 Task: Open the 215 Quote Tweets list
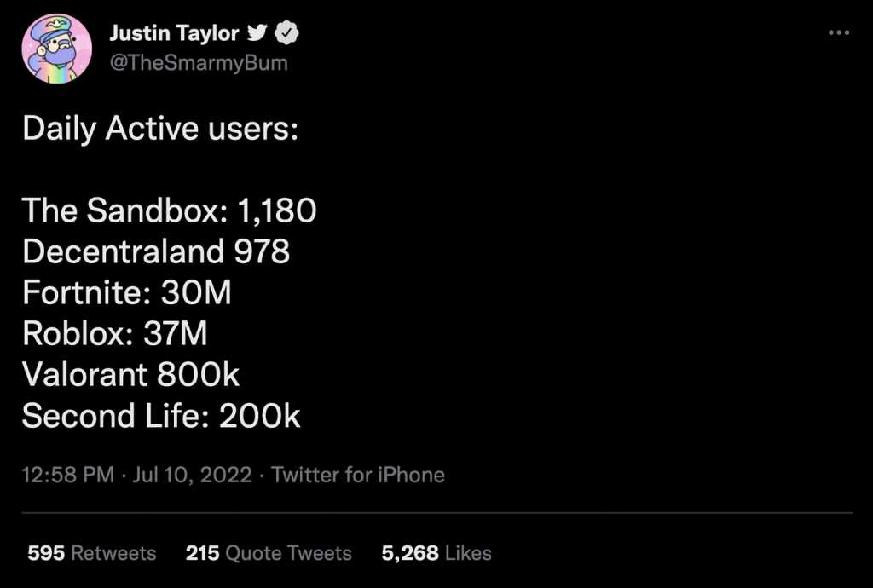point(269,553)
